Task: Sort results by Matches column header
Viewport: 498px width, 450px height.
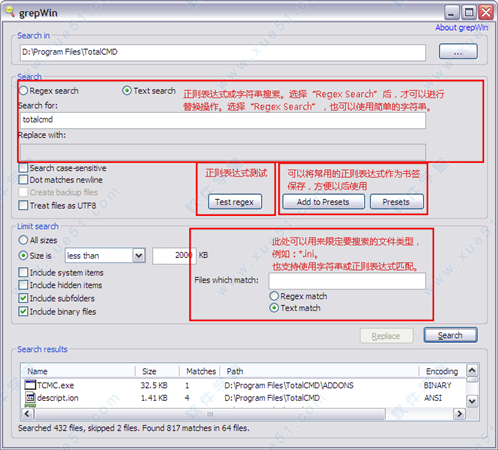Action: point(200,371)
